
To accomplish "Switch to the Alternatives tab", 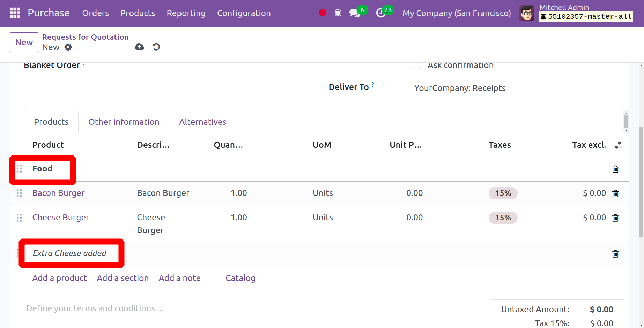I will tap(203, 122).
